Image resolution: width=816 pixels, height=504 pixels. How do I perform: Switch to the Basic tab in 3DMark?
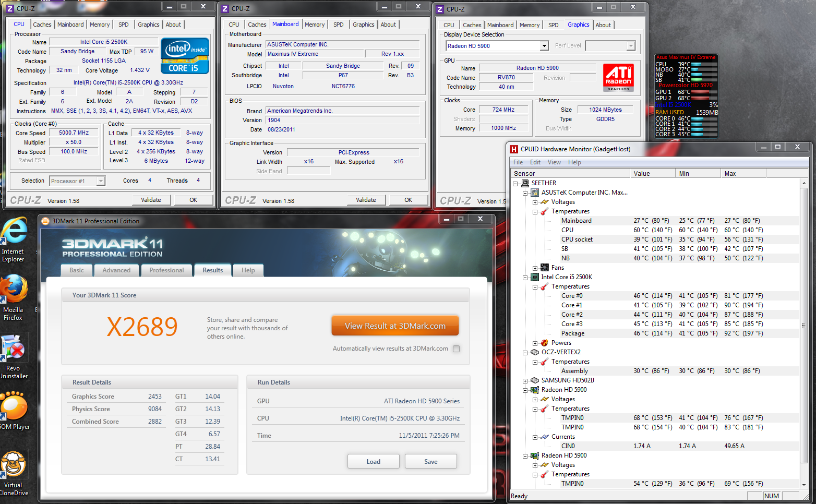click(x=77, y=270)
